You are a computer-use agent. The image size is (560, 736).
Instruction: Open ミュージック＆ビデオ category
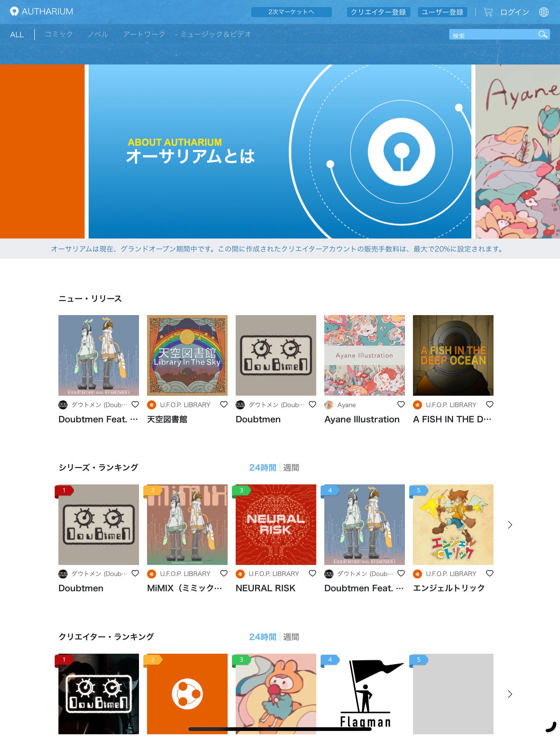click(216, 34)
